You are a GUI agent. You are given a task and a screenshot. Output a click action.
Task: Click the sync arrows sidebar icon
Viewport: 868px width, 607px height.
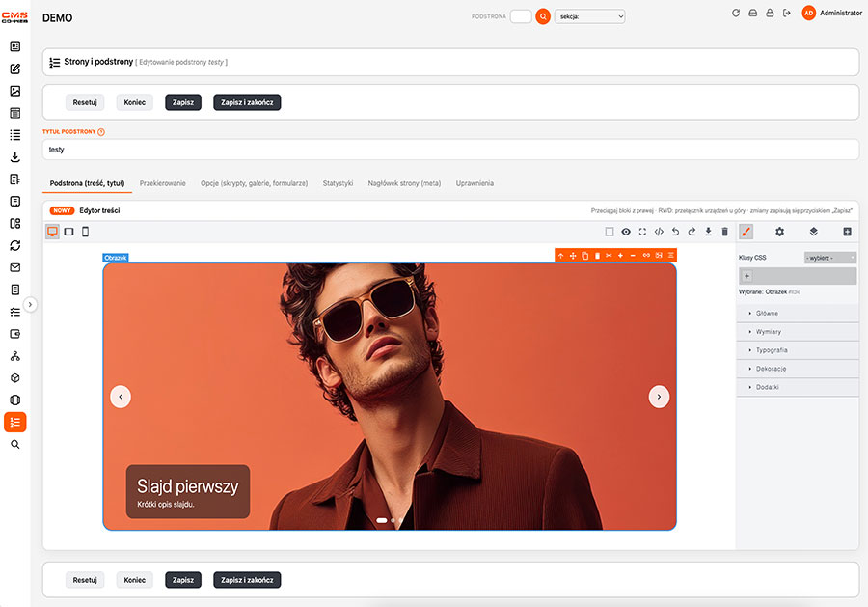tap(14, 245)
